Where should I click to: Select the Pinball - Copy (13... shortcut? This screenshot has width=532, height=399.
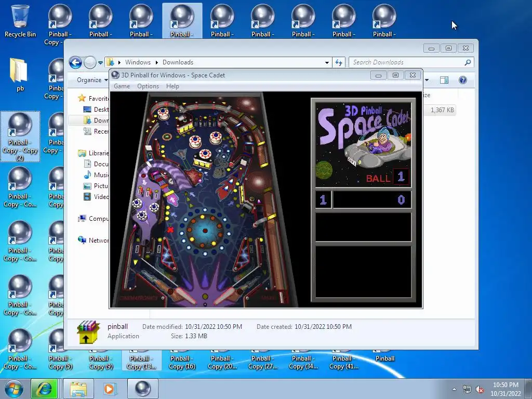141,362
